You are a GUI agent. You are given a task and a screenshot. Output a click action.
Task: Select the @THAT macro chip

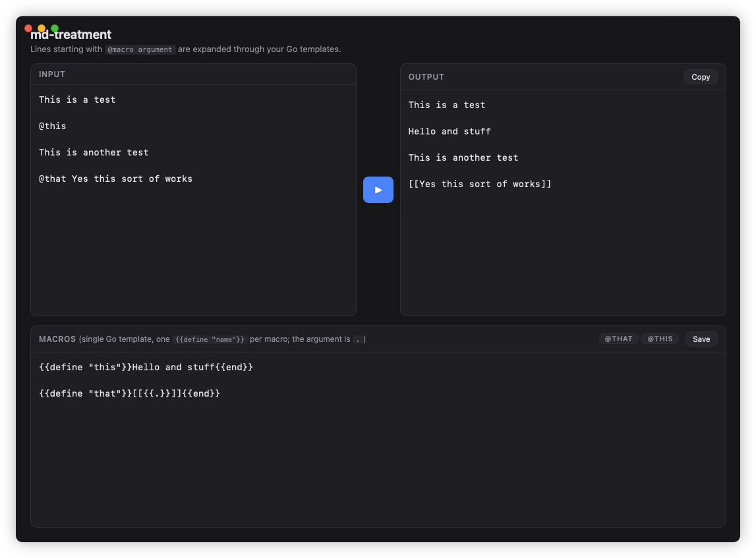619,339
